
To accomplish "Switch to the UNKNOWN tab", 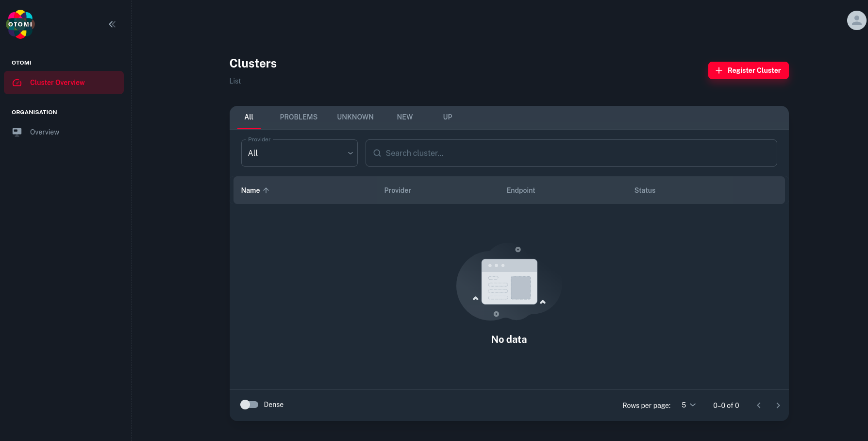I will pos(355,117).
